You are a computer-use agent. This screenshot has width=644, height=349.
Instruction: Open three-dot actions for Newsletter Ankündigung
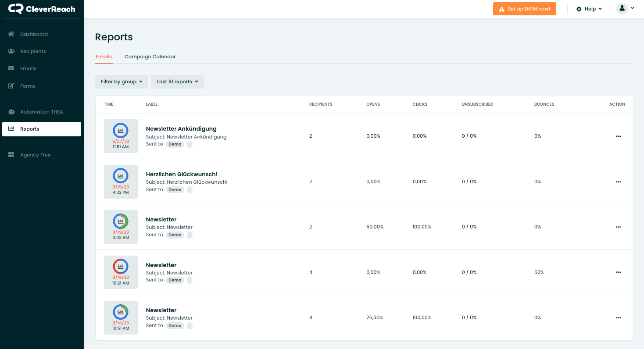pyautogui.click(x=618, y=136)
